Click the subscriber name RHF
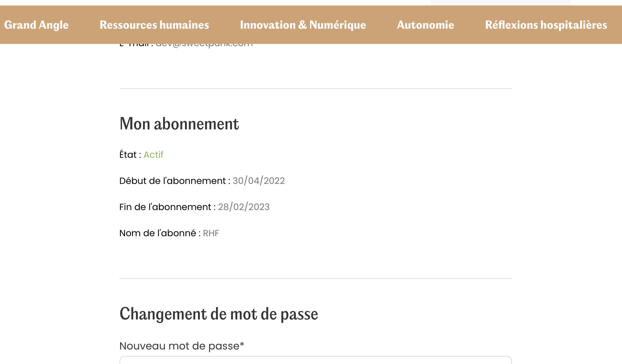 tap(211, 233)
